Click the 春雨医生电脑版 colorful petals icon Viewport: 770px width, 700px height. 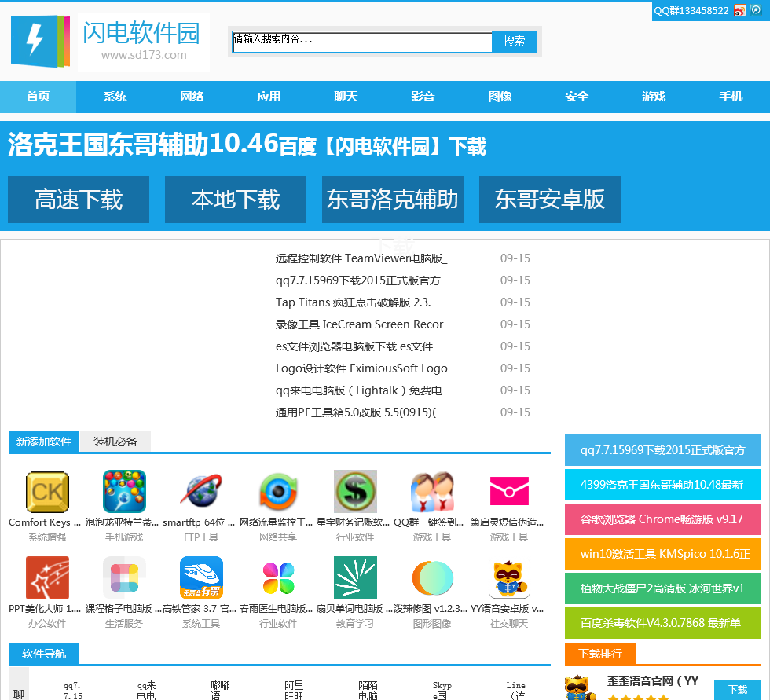point(278,577)
